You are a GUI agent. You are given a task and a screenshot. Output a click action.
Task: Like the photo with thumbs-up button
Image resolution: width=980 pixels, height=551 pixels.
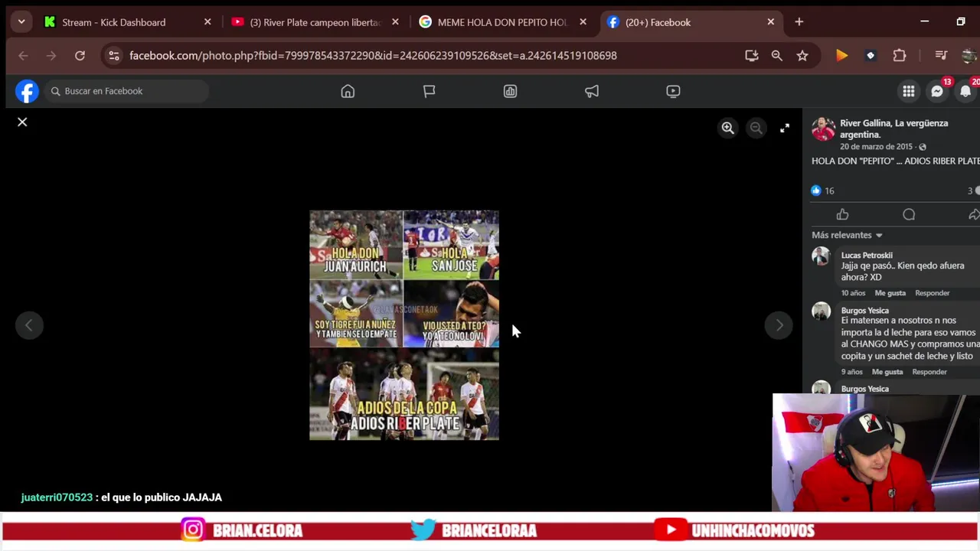coord(842,214)
